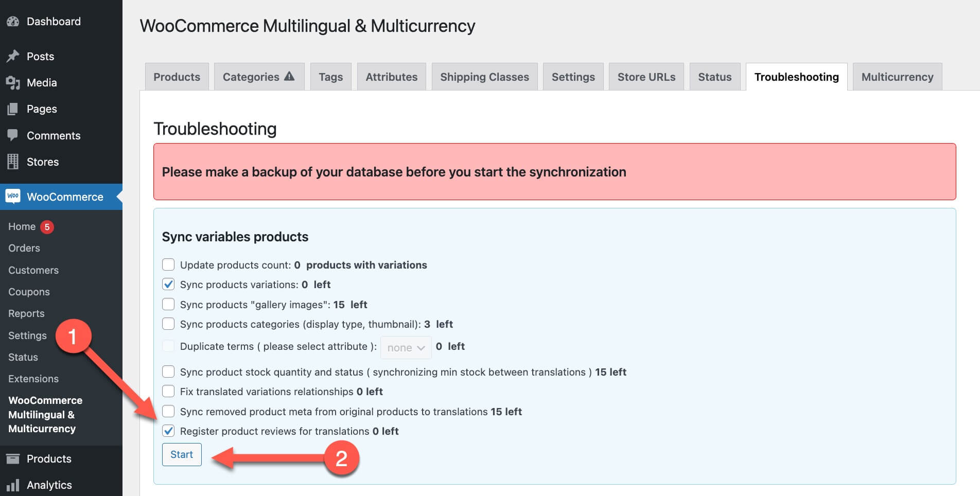
Task: Open Stores menu item
Action: pyautogui.click(x=61, y=162)
